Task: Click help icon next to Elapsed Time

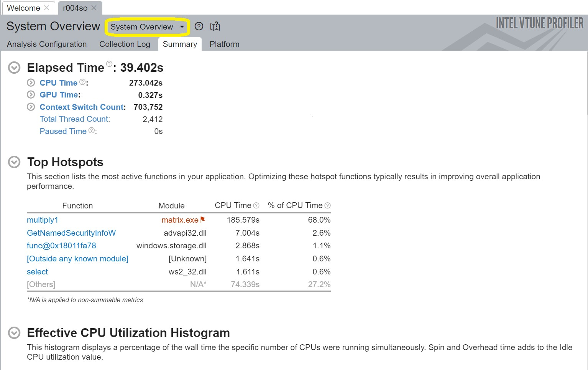Action: pyautogui.click(x=109, y=64)
